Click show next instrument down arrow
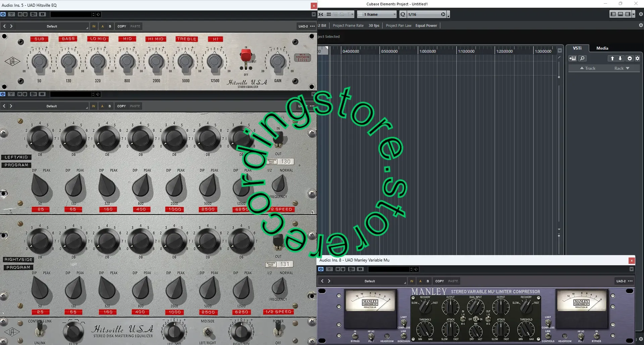Viewport: 644px width, 345px height. 620,58
